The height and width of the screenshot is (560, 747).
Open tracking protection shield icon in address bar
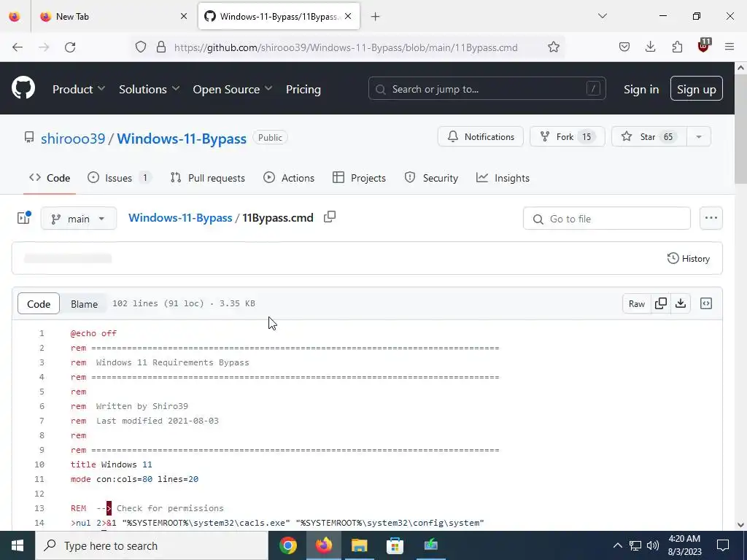(x=141, y=47)
